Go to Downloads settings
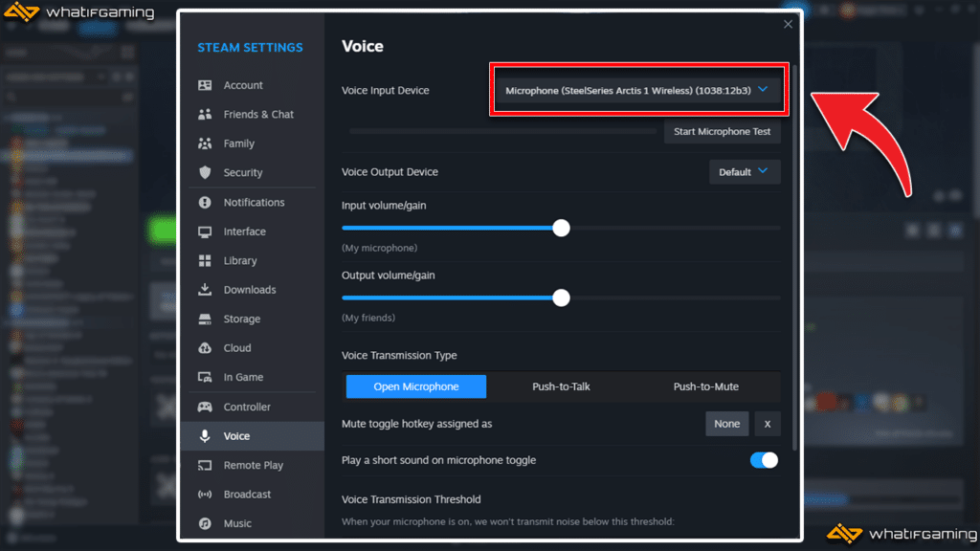Image resolution: width=980 pixels, height=551 pixels. pos(253,289)
